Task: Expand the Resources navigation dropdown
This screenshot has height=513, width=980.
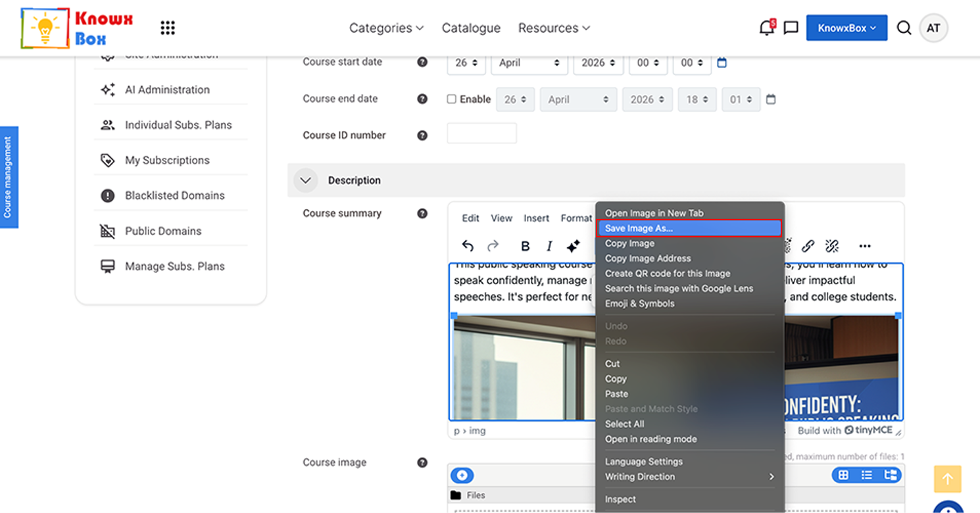Action: pyautogui.click(x=554, y=28)
